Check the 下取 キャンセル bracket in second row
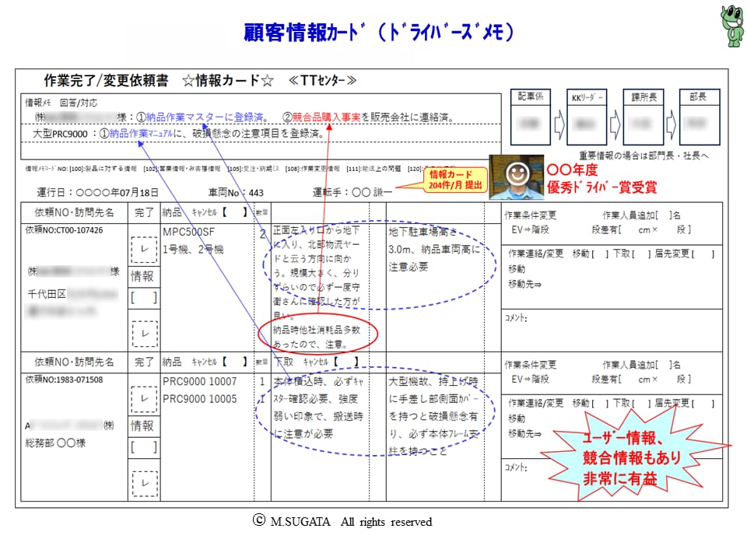Image resolution: width=747 pixels, height=560 pixels. click(x=346, y=362)
